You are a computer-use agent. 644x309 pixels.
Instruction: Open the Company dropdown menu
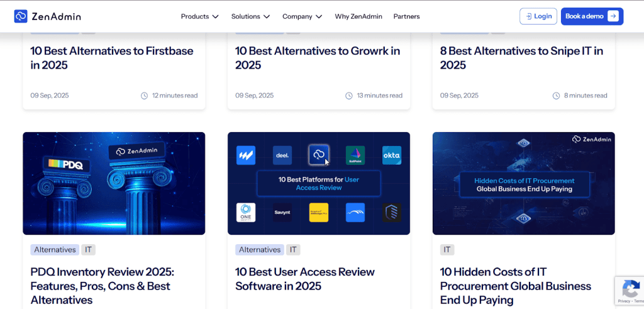(302, 16)
